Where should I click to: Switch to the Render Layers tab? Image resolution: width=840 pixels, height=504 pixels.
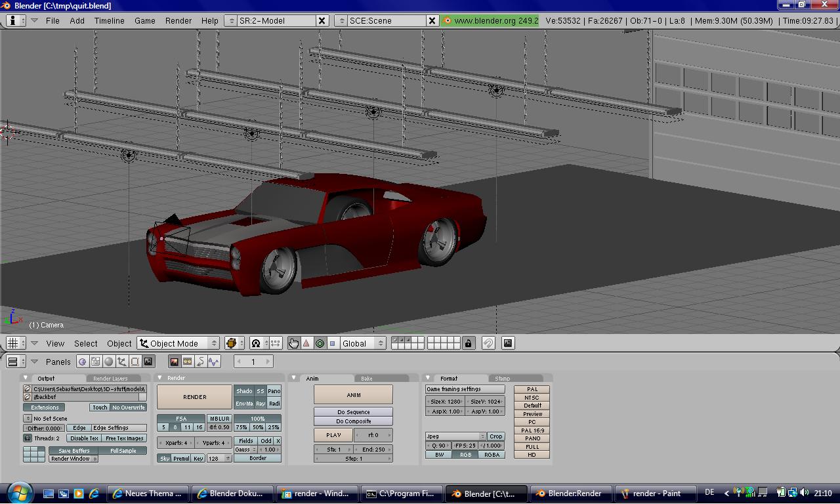point(110,379)
